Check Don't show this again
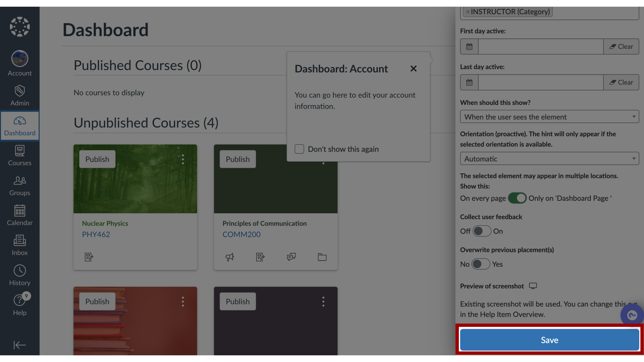Image resolution: width=644 pixels, height=362 pixels. click(x=299, y=149)
